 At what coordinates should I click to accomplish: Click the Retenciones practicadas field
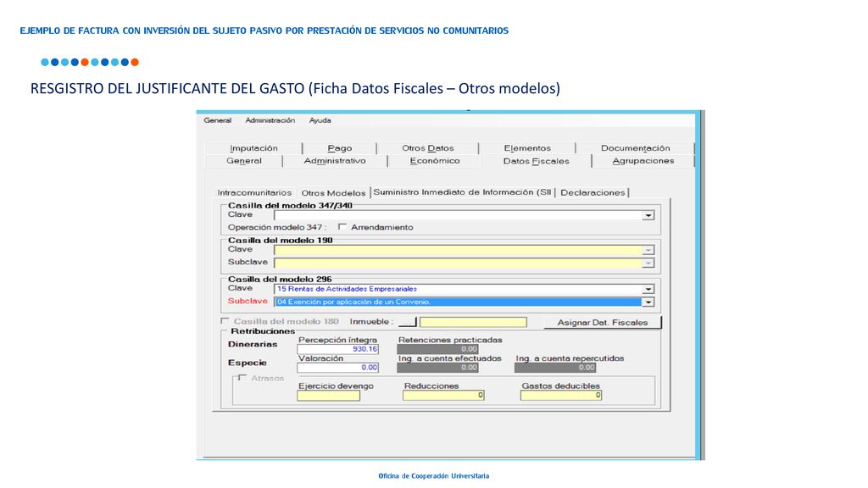438,349
